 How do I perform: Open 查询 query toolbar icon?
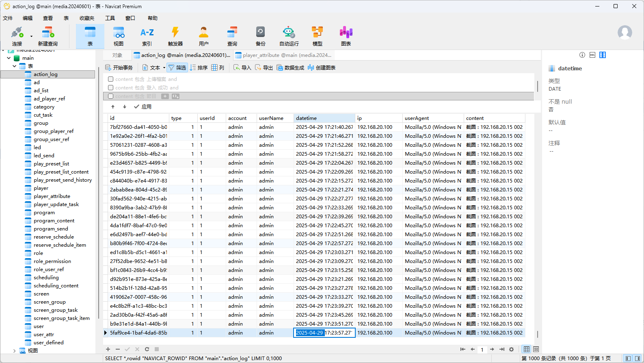pyautogui.click(x=232, y=36)
